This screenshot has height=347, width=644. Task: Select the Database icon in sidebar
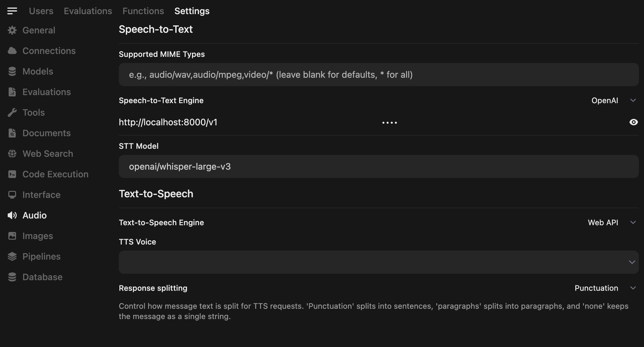coord(12,277)
